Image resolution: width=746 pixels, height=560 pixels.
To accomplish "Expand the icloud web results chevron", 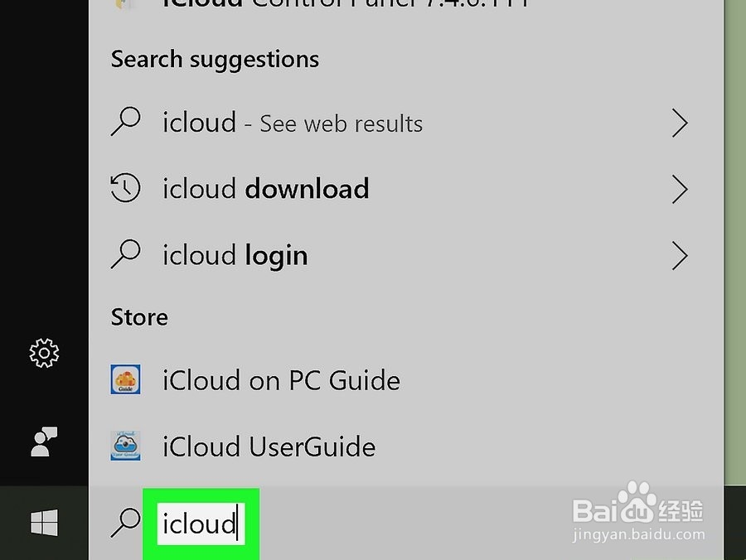I will (680, 123).
